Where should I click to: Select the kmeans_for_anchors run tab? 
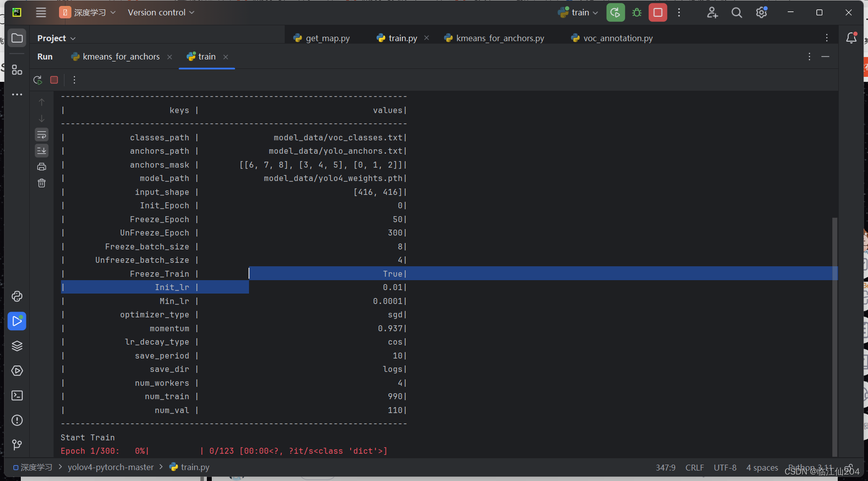click(x=116, y=57)
